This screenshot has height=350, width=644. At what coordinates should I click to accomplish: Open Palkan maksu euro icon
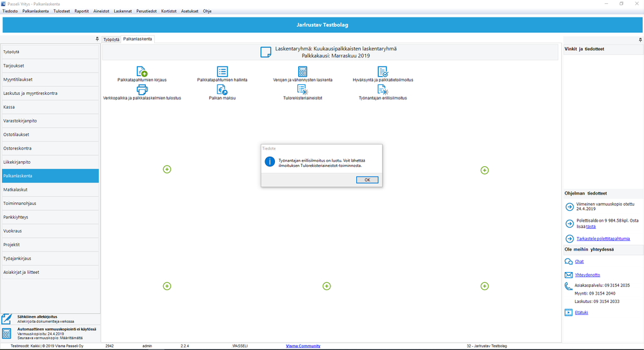click(222, 90)
